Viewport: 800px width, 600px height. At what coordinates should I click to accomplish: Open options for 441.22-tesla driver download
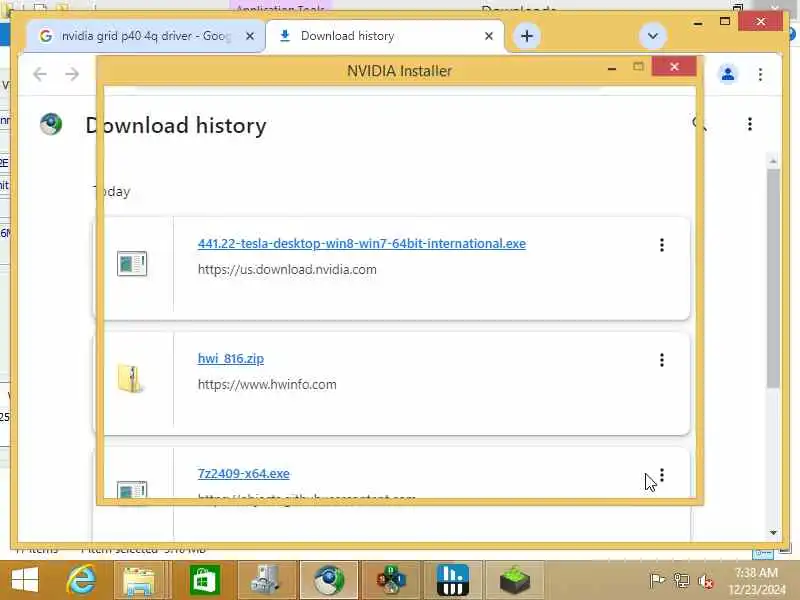pyautogui.click(x=662, y=245)
